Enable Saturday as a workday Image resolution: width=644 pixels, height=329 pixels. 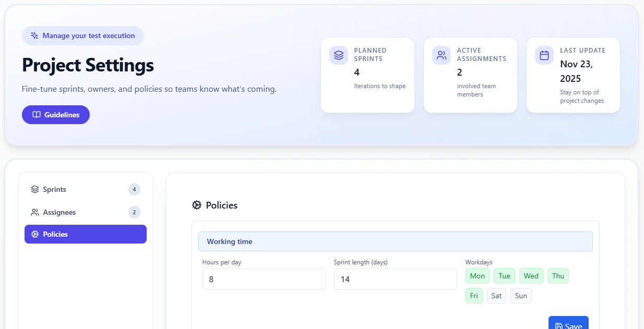click(496, 295)
